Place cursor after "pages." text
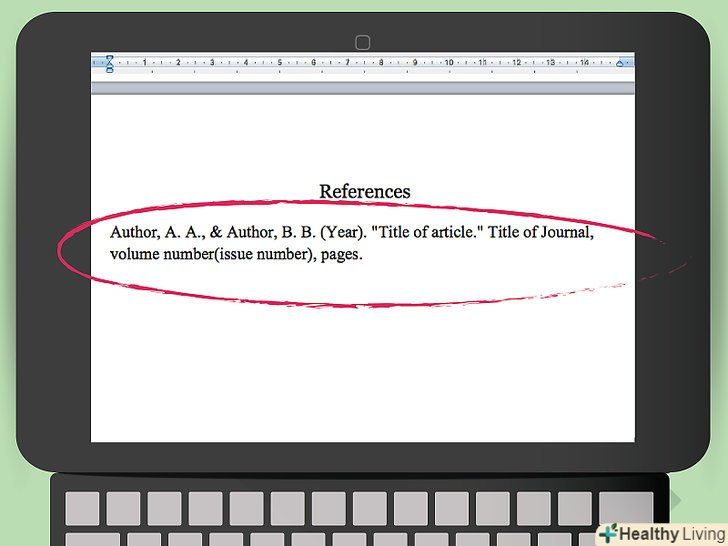 point(362,254)
